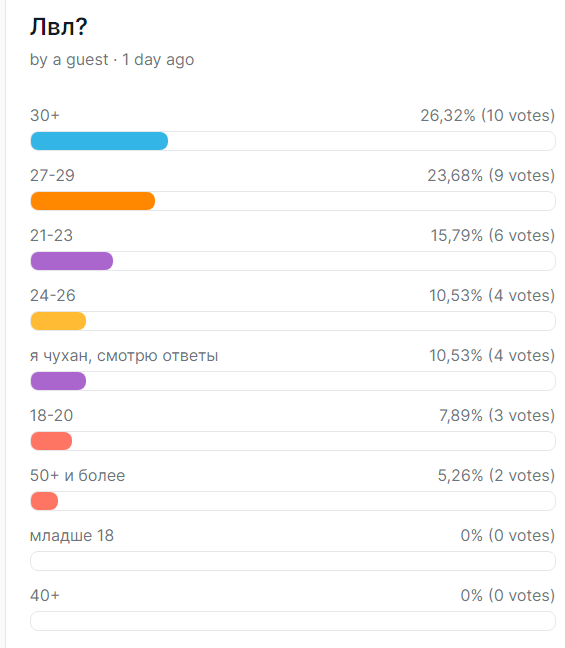This screenshot has width=565, height=648.
Task: Select the 'младше 18' option label
Action: (x=72, y=536)
